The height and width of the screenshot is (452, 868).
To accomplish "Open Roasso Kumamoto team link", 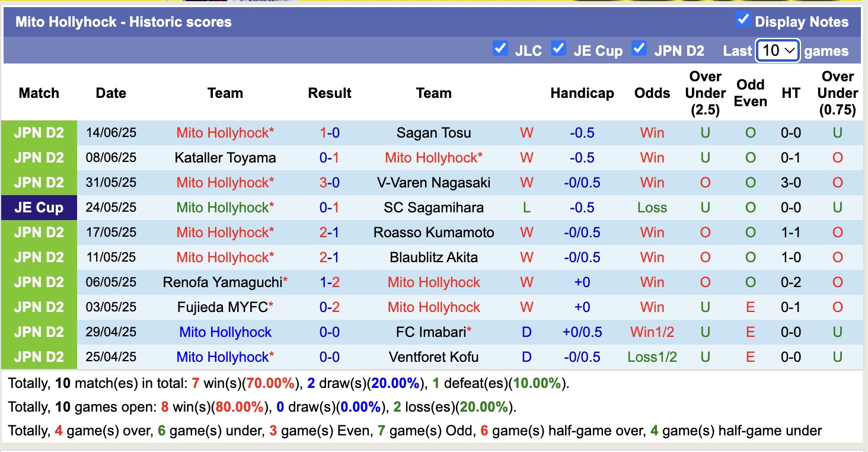I will point(433,233).
